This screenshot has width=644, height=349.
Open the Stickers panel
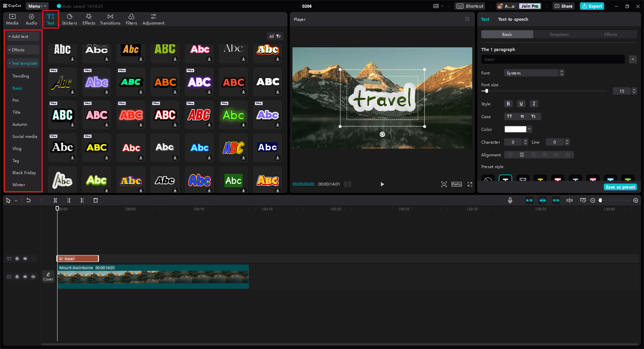(x=69, y=19)
